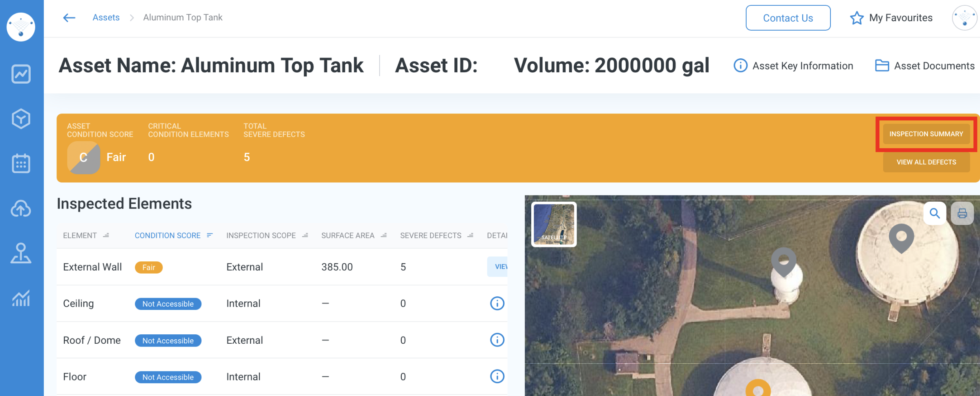Open info icon for Ceiling row
The image size is (980, 396).
(497, 303)
